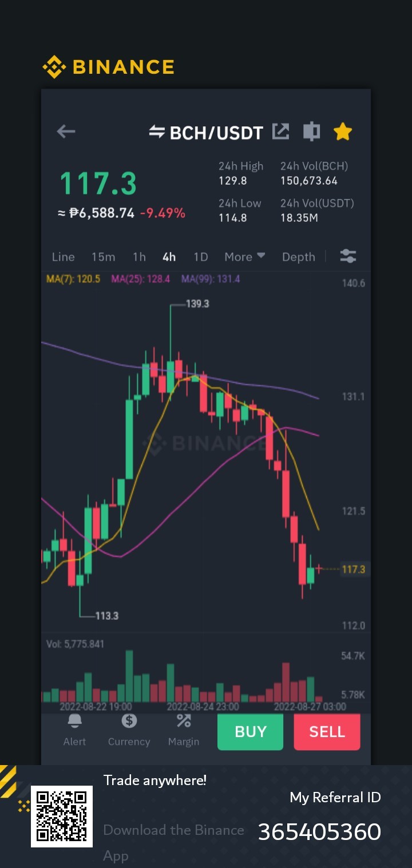
Task: Tap the swap pair icon beside BCH/USDT
Action: 157,132
